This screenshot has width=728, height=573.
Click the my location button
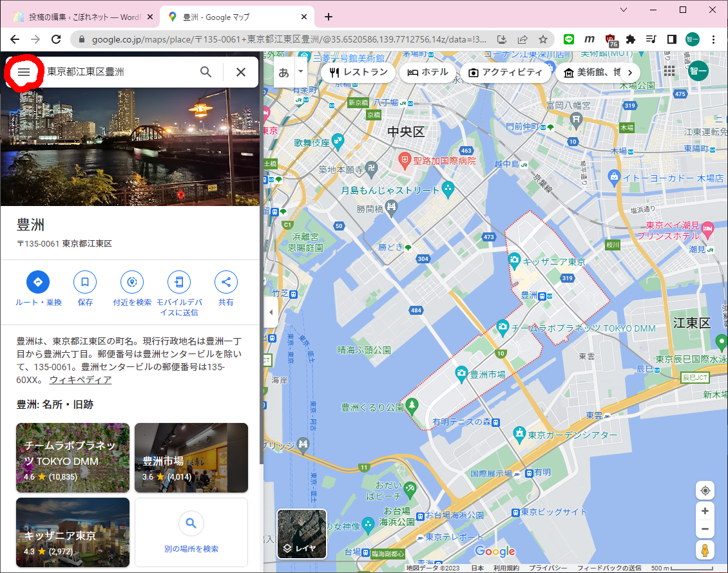pyautogui.click(x=705, y=491)
